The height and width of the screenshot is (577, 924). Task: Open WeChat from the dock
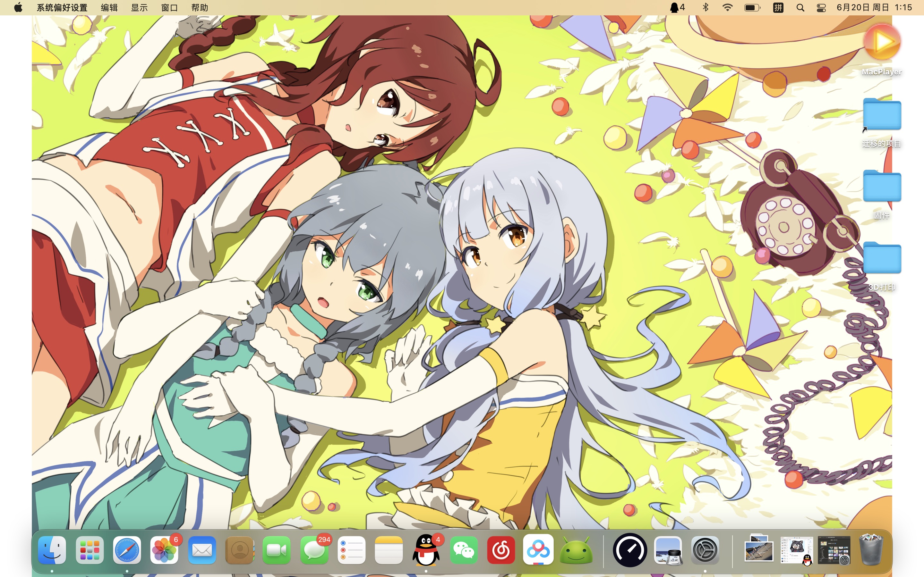point(464,550)
